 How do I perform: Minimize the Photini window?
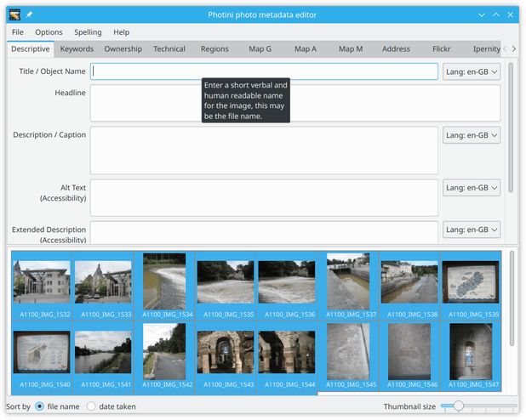click(x=482, y=14)
